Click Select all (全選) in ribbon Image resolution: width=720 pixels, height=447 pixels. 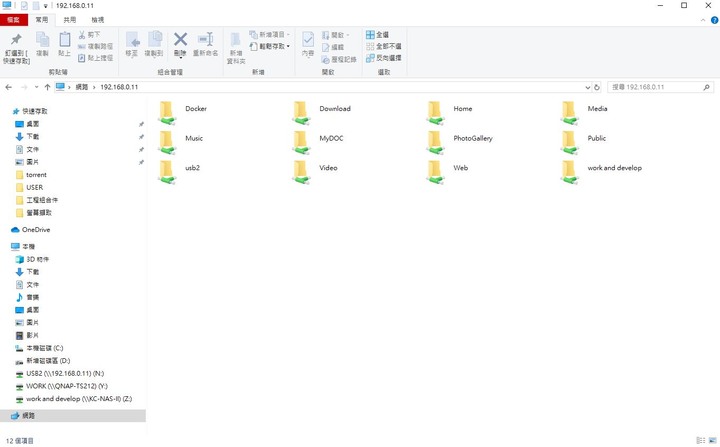(x=377, y=34)
